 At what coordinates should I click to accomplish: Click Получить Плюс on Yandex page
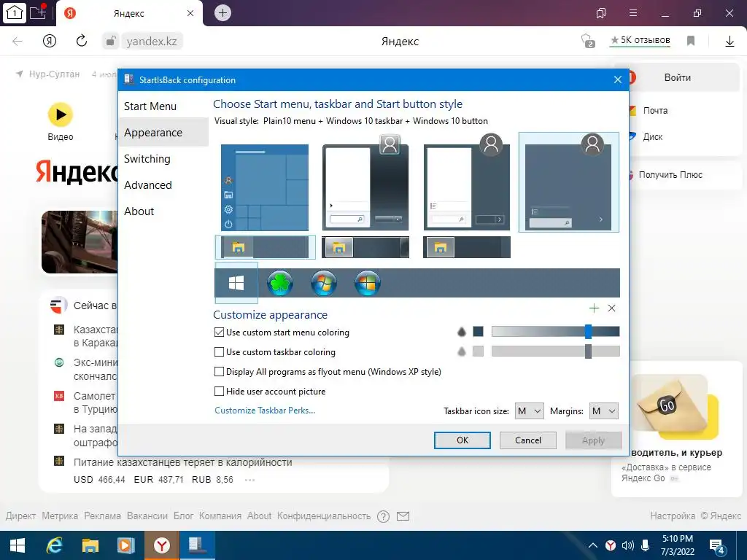tap(670, 175)
